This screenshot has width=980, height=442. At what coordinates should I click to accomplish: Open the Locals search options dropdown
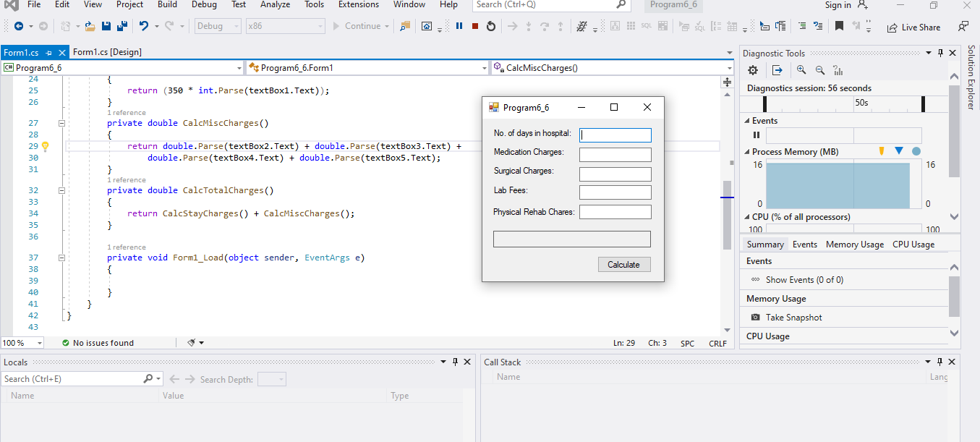(x=157, y=378)
